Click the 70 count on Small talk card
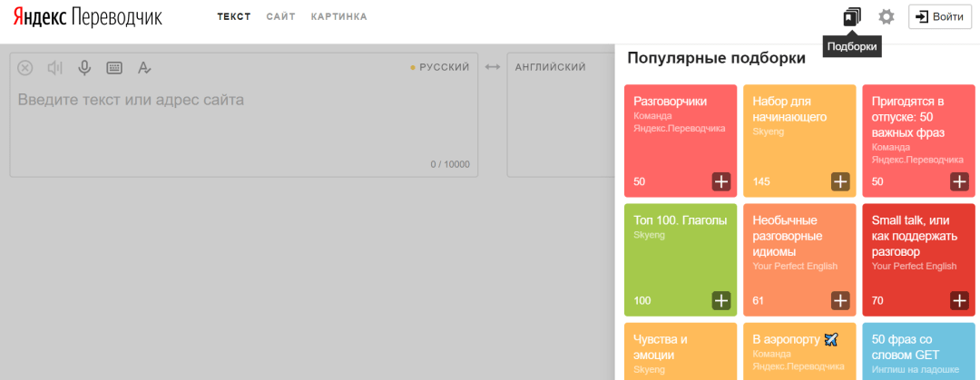The height and width of the screenshot is (380, 980). click(x=877, y=300)
